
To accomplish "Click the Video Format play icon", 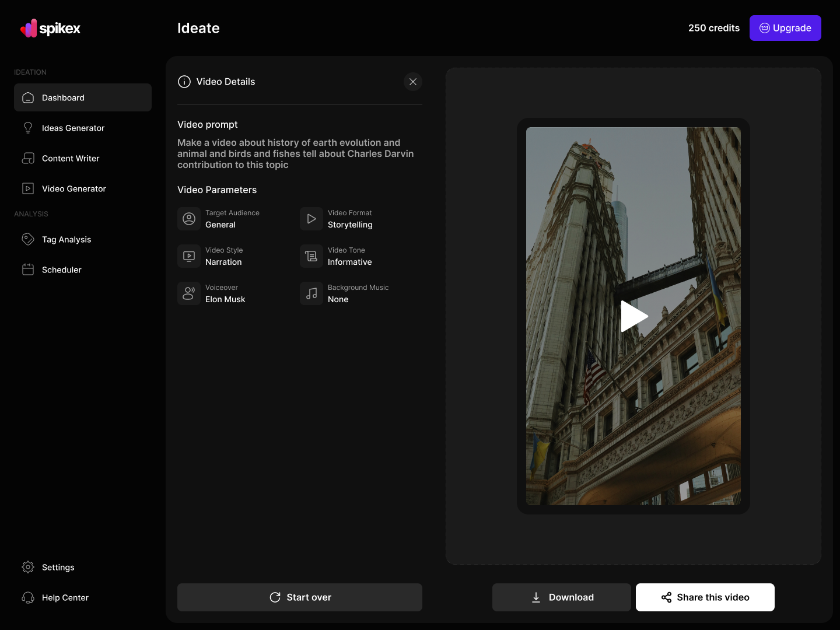I will (x=311, y=219).
